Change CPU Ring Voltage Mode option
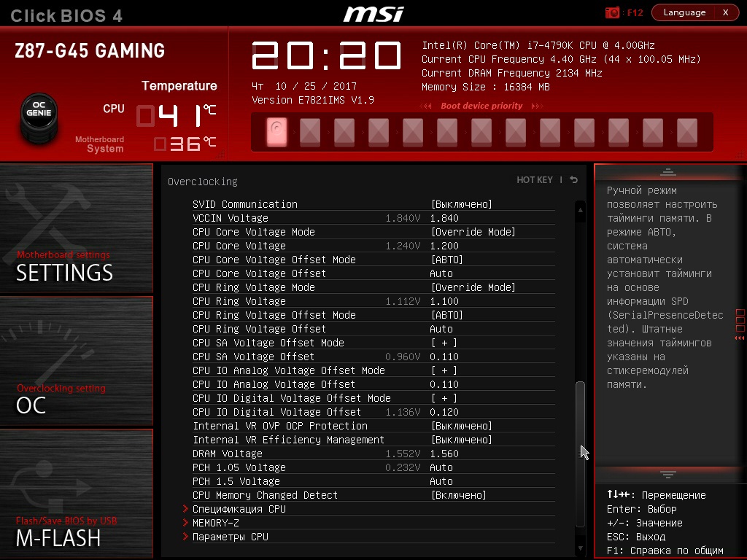Image resolution: width=747 pixels, height=560 pixels. tap(473, 287)
